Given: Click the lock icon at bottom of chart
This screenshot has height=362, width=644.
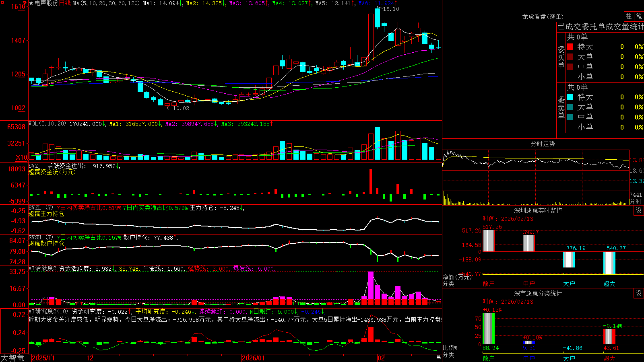Looking at the screenshot, I should click(x=438, y=357).
